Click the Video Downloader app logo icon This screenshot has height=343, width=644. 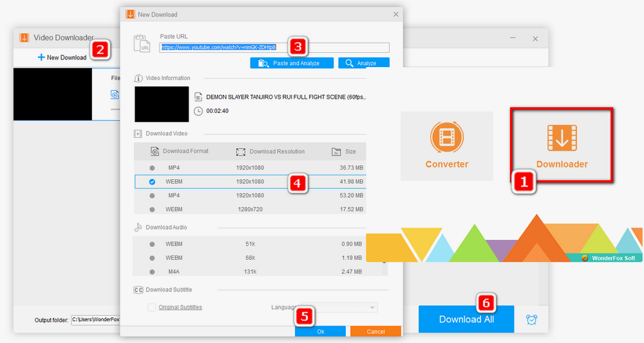click(24, 38)
